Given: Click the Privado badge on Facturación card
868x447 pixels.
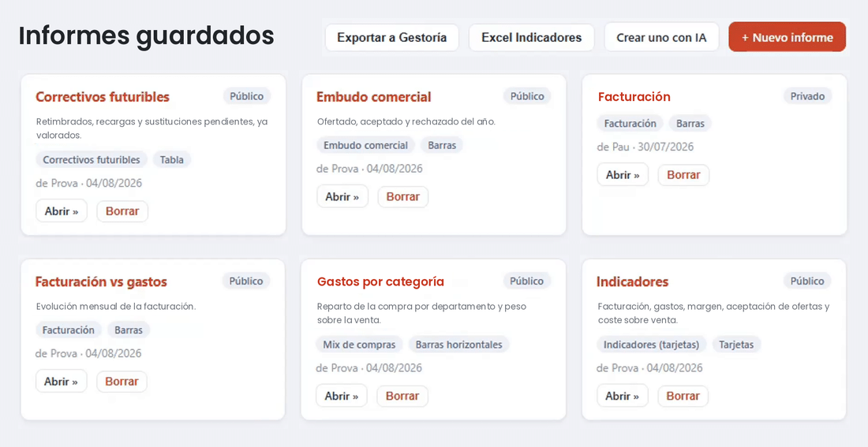Looking at the screenshot, I should pos(808,96).
